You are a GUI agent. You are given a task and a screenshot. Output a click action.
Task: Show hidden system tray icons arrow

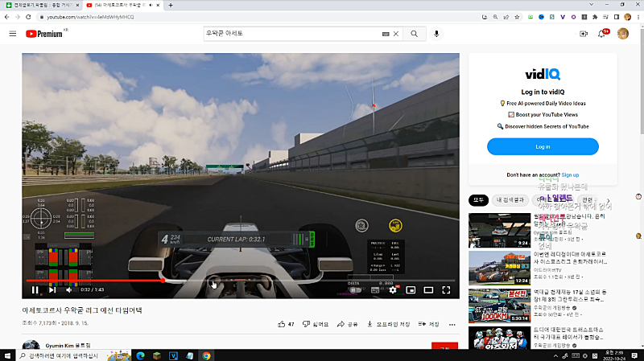click(555, 355)
